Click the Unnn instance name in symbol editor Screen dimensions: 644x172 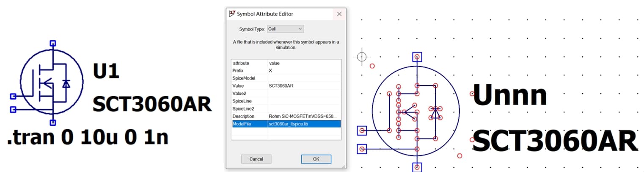pyautogui.click(x=509, y=94)
